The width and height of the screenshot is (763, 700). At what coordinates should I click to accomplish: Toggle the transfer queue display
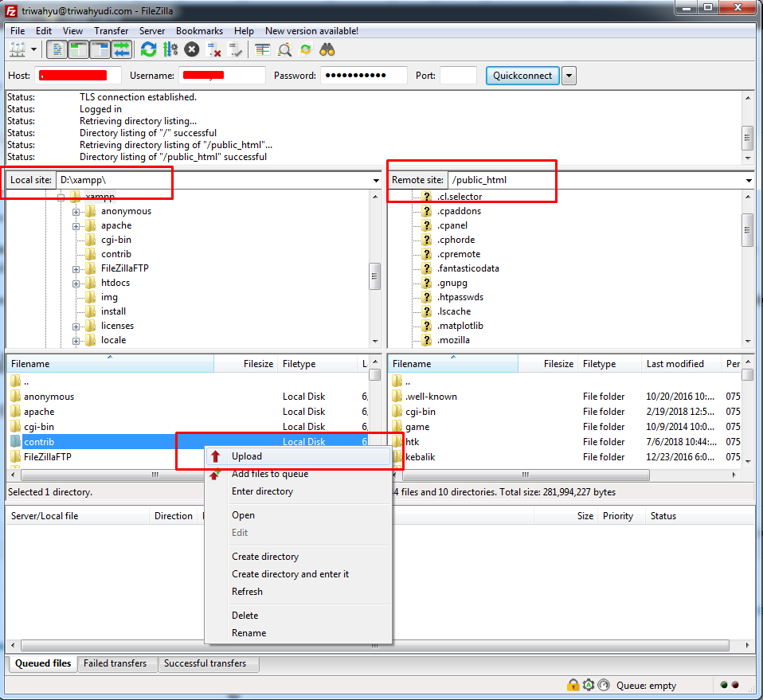click(x=121, y=49)
